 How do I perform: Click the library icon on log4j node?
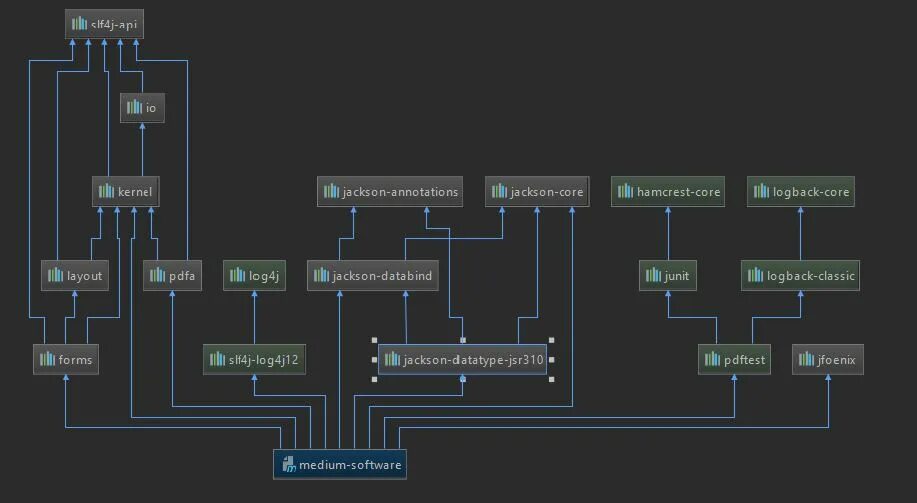point(237,275)
